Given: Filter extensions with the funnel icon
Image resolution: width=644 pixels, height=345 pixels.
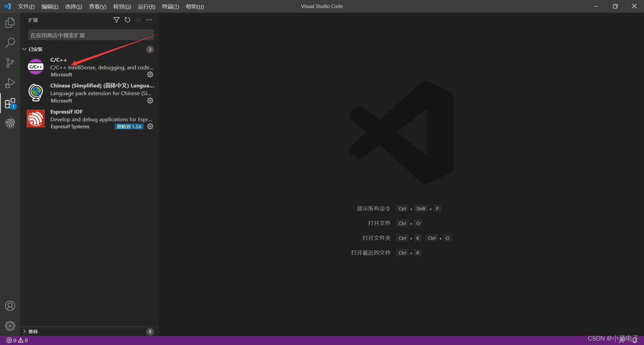Looking at the screenshot, I should (x=116, y=20).
